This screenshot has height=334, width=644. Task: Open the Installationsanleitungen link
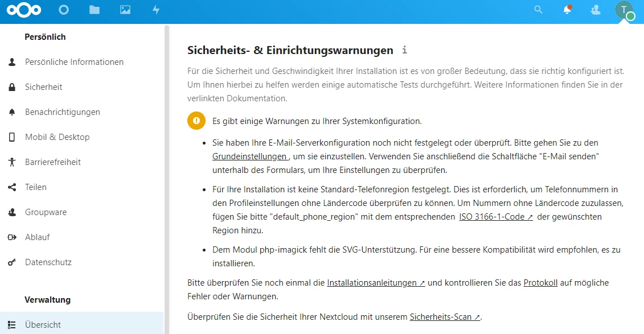coord(376,283)
